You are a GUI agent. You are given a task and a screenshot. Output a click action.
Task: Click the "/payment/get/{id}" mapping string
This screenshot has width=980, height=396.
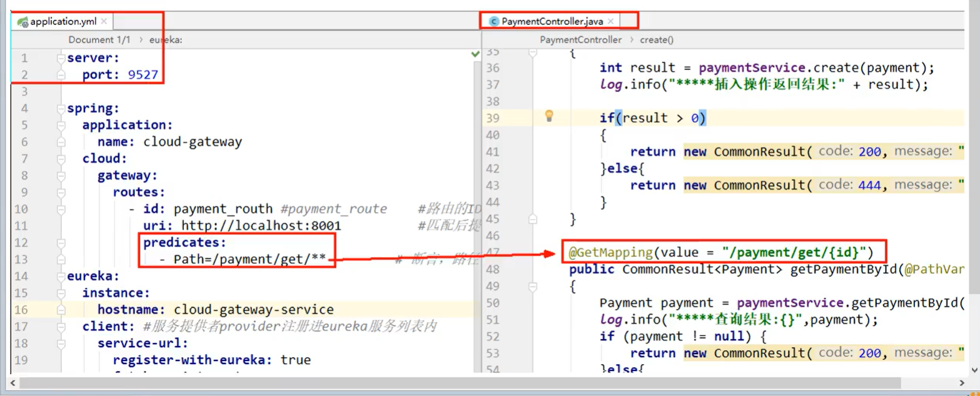coord(793,253)
